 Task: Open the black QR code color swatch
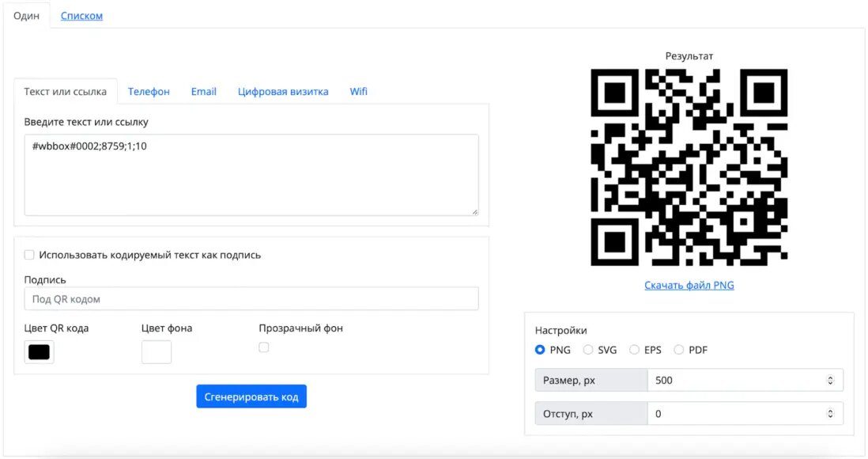40,352
